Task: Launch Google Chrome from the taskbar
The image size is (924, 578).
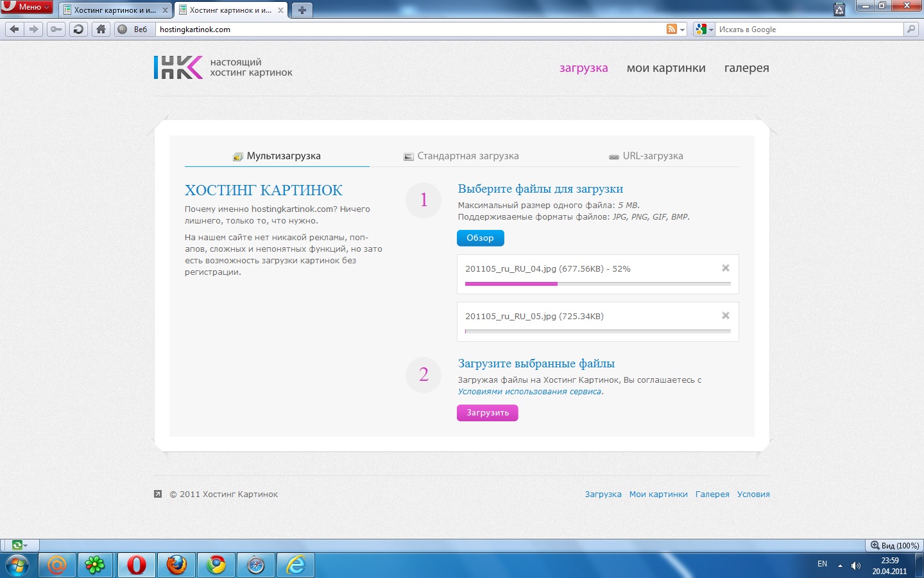Action: 216,565
